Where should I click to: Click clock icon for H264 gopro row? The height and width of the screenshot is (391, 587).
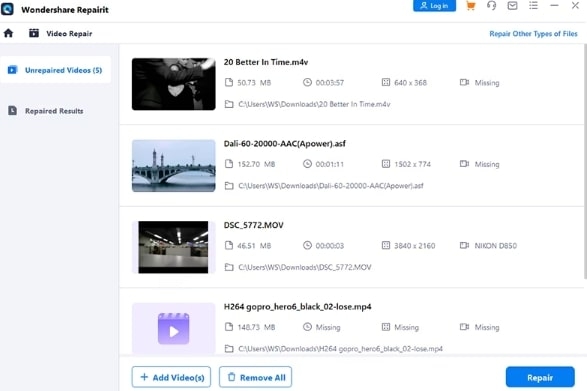point(307,327)
